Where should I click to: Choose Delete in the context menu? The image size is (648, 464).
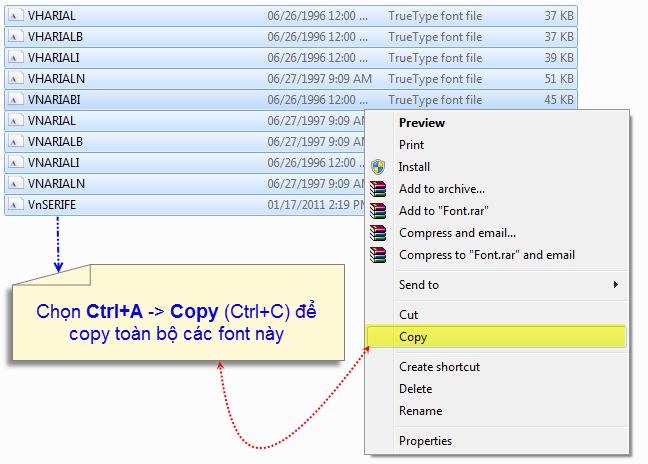[415, 389]
